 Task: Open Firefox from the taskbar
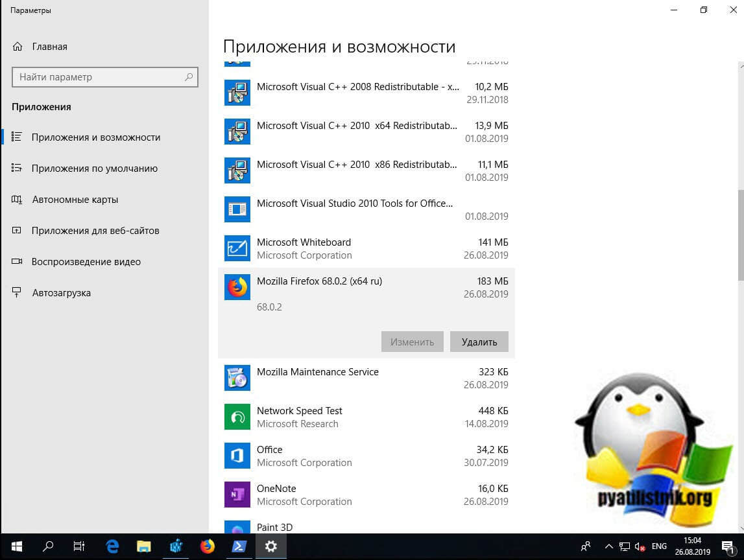(x=208, y=546)
